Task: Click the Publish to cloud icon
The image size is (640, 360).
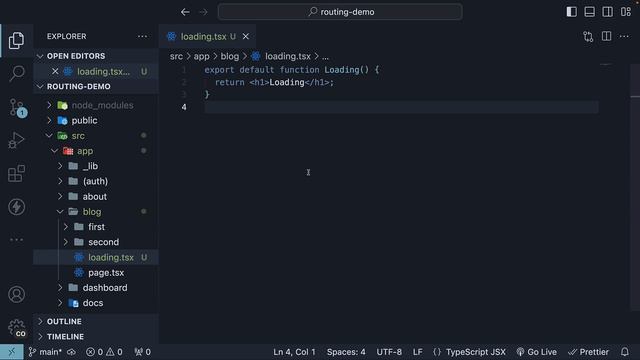Action: click(71, 352)
